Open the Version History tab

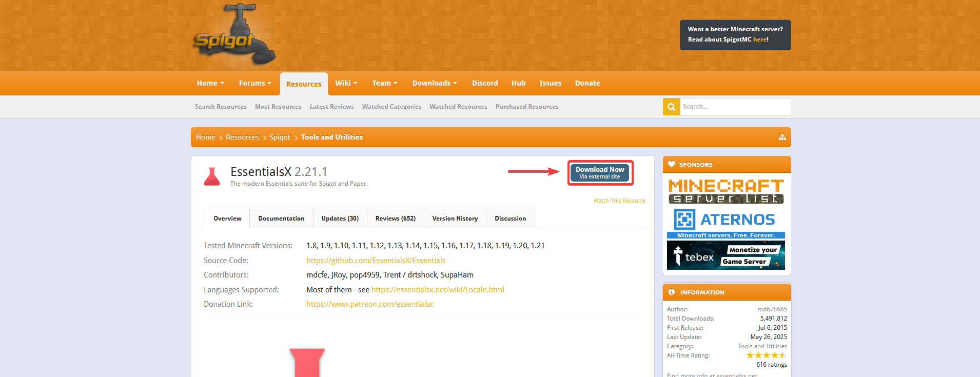[455, 219]
